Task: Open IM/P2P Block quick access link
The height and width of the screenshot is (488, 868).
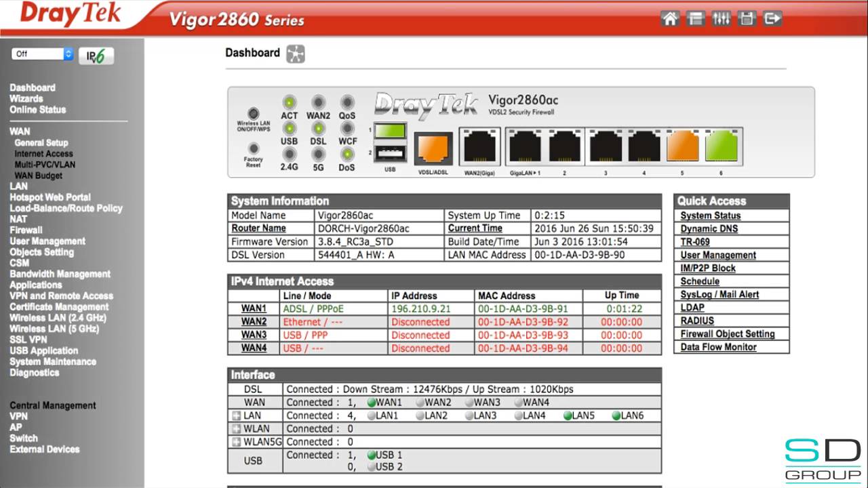Action: tap(708, 268)
